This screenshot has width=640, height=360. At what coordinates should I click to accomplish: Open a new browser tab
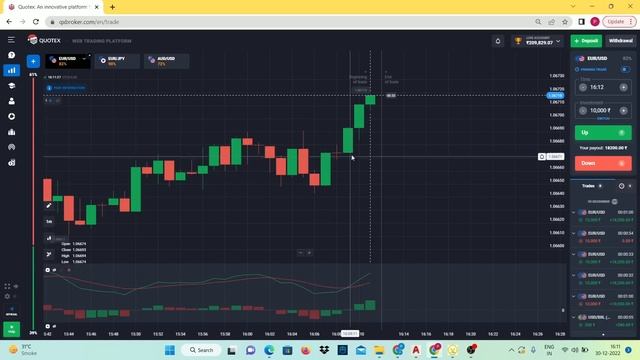point(112,7)
